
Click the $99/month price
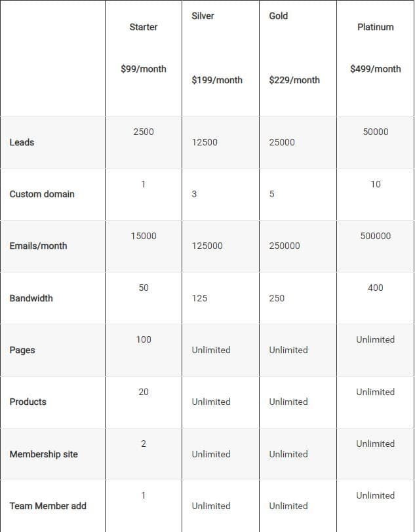point(143,69)
